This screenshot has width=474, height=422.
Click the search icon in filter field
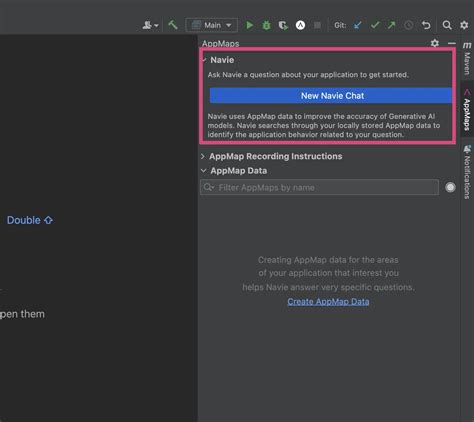(x=209, y=187)
